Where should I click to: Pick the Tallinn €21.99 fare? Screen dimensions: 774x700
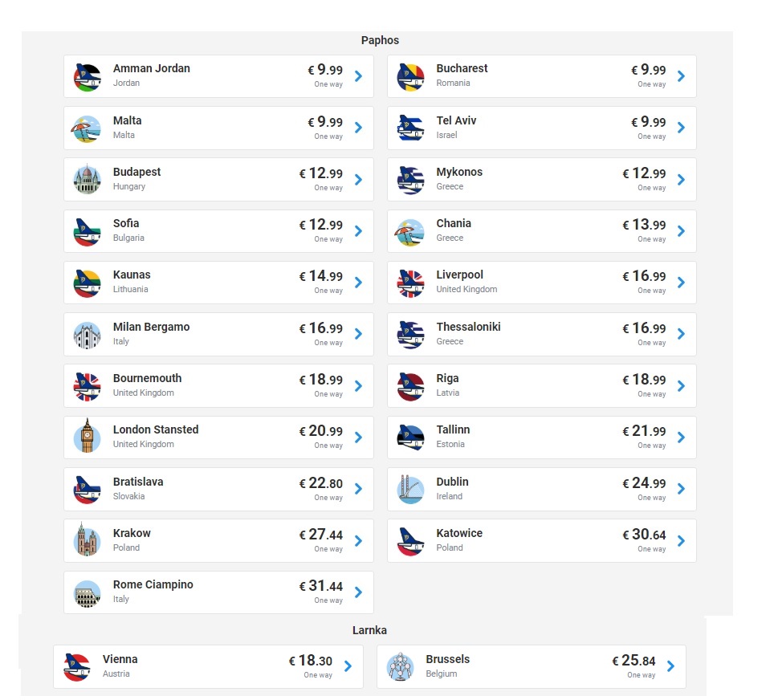644,431
